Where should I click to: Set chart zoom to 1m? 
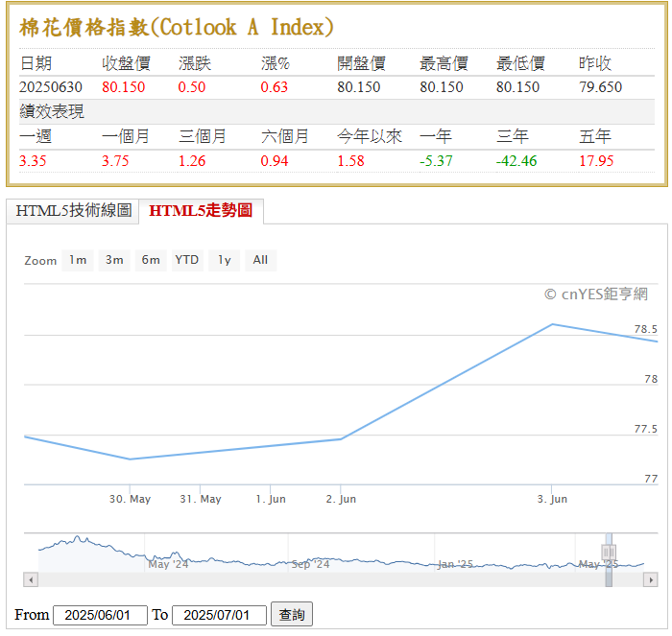[x=78, y=260]
